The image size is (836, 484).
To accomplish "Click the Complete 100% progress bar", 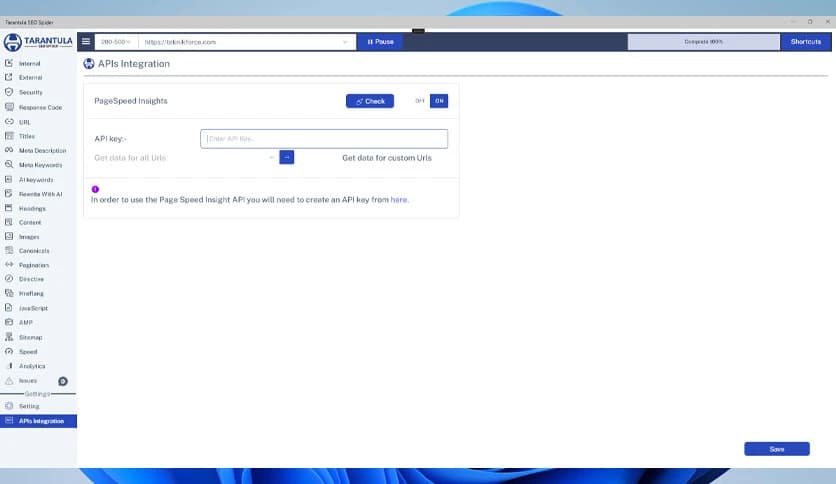I will click(703, 42).
